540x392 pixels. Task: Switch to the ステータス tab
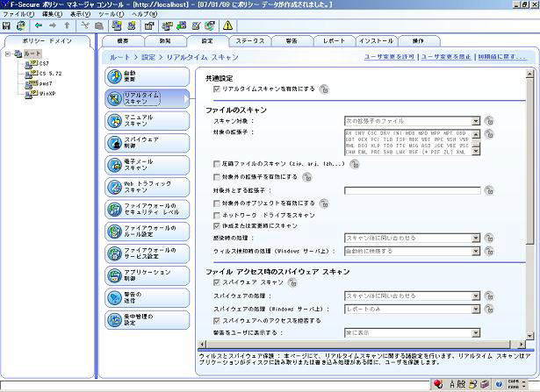click(x=250, y=41)
